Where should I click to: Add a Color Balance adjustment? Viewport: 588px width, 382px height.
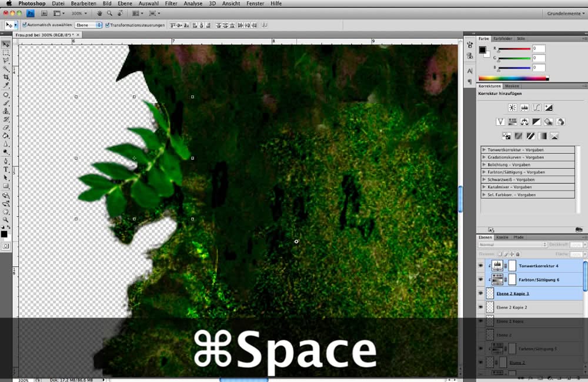524,122
